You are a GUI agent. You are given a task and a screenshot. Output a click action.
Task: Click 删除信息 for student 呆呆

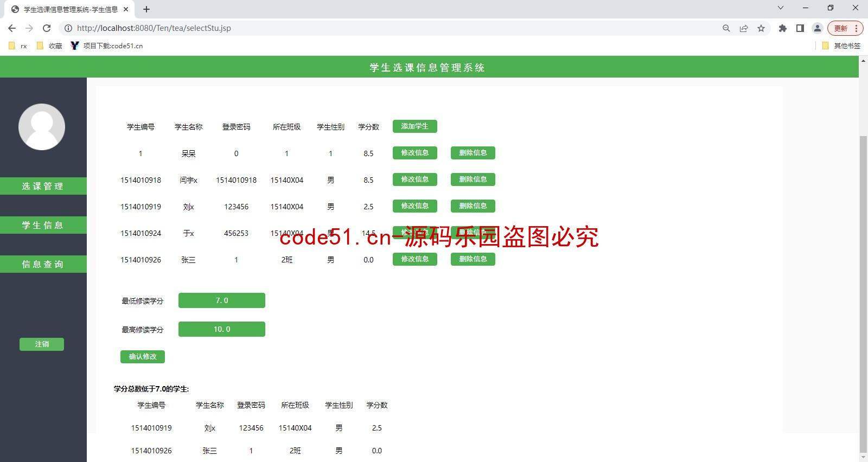pyautogui.click(x=473, y=153)
